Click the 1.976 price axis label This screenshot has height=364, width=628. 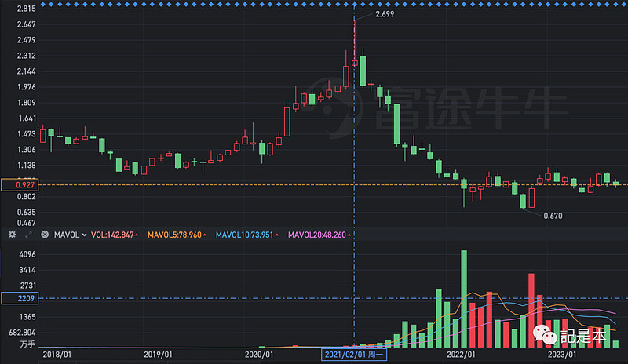[x=27, y=87]
